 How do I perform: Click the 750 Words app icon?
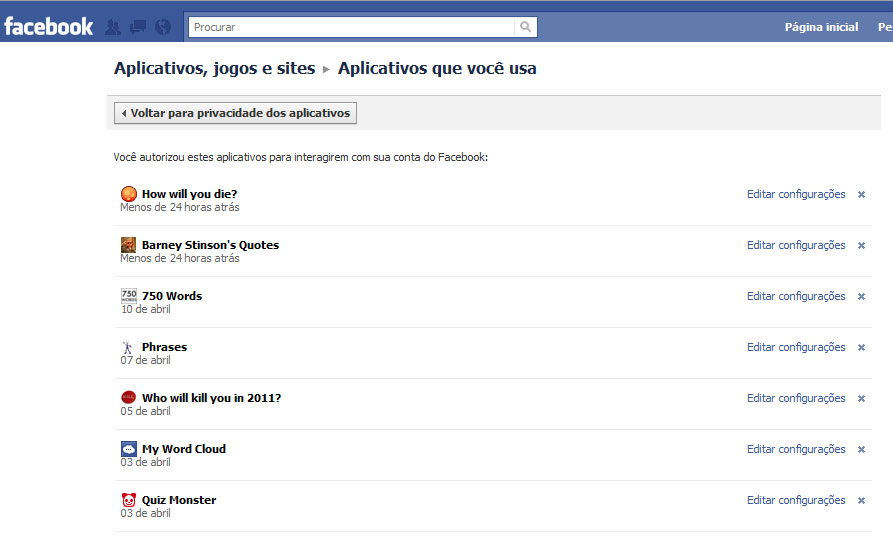pyautogui.click(x=129, y=295)
